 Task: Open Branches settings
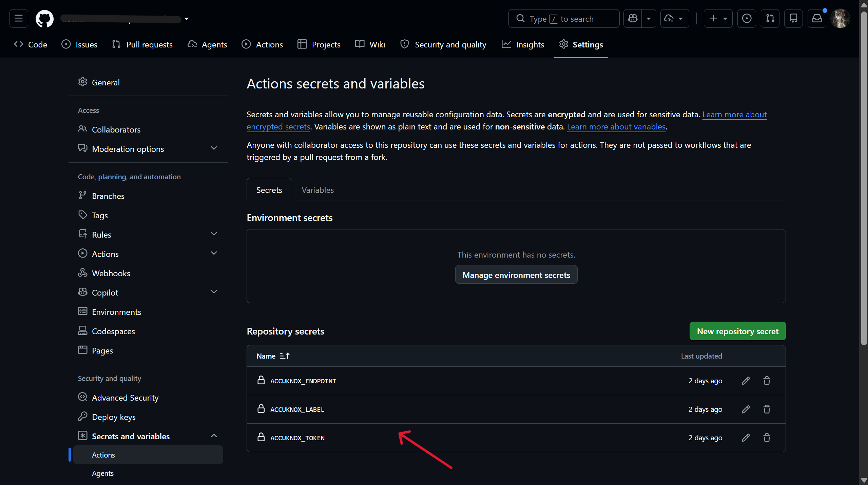[148, 196]
